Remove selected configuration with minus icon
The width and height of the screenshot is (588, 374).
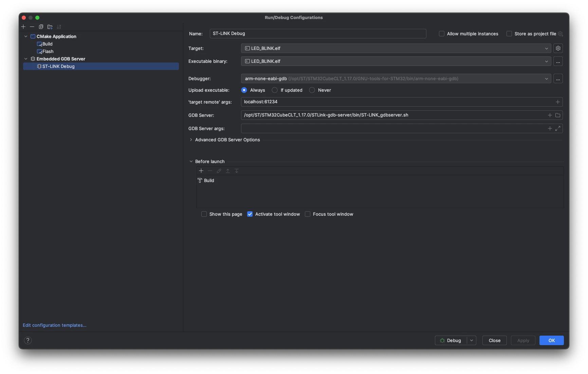tap(32, 27)
